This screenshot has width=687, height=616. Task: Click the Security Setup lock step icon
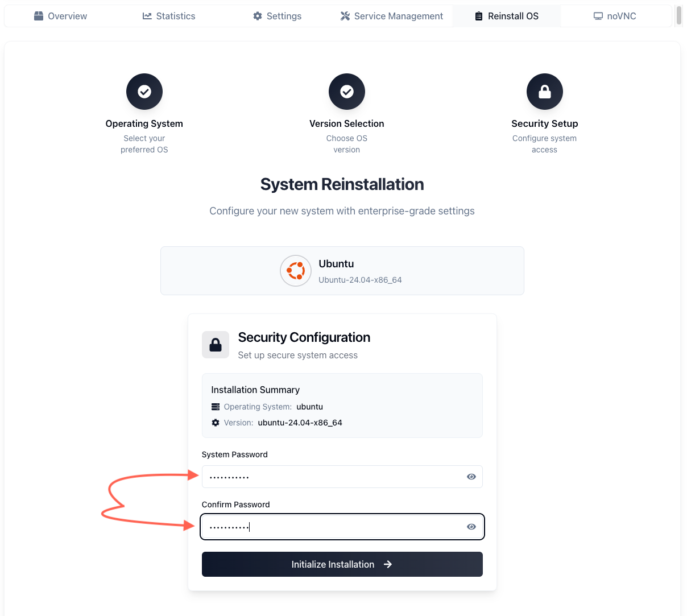click(x=545, y=92)
